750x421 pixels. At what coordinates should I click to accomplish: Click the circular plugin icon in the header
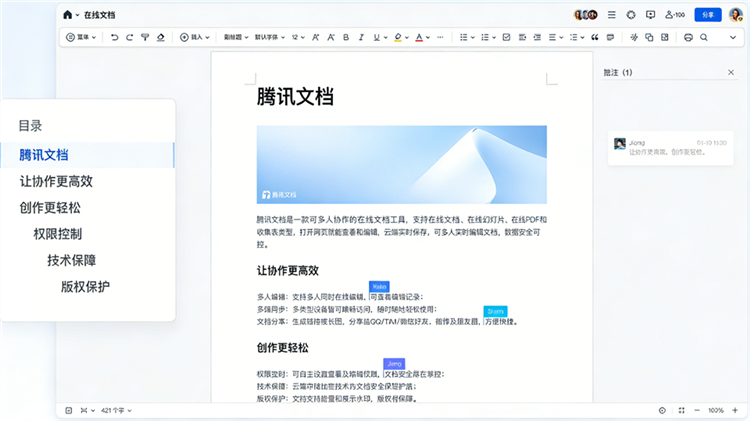(x=631, y=15)
